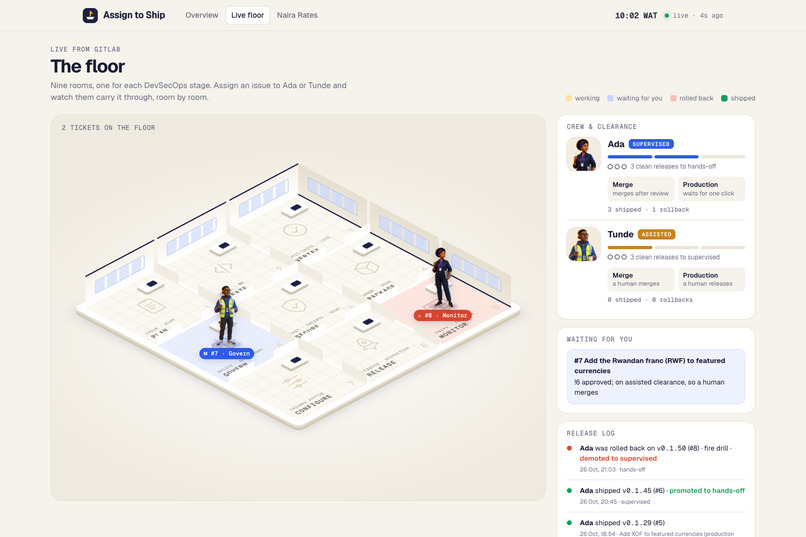806x537 pixels.
Task: Click the WAITING FOR YOU heading
Action: [x=599, y=339]
